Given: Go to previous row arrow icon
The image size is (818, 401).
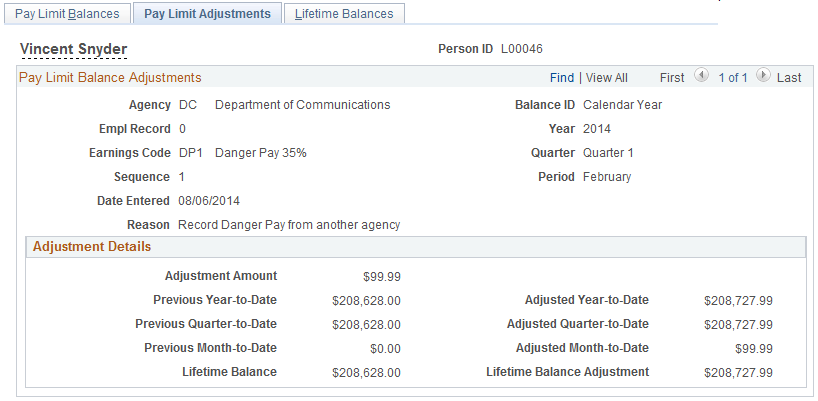Looking at the screenshot, I should pyautogui.click(x=702, y=76).
